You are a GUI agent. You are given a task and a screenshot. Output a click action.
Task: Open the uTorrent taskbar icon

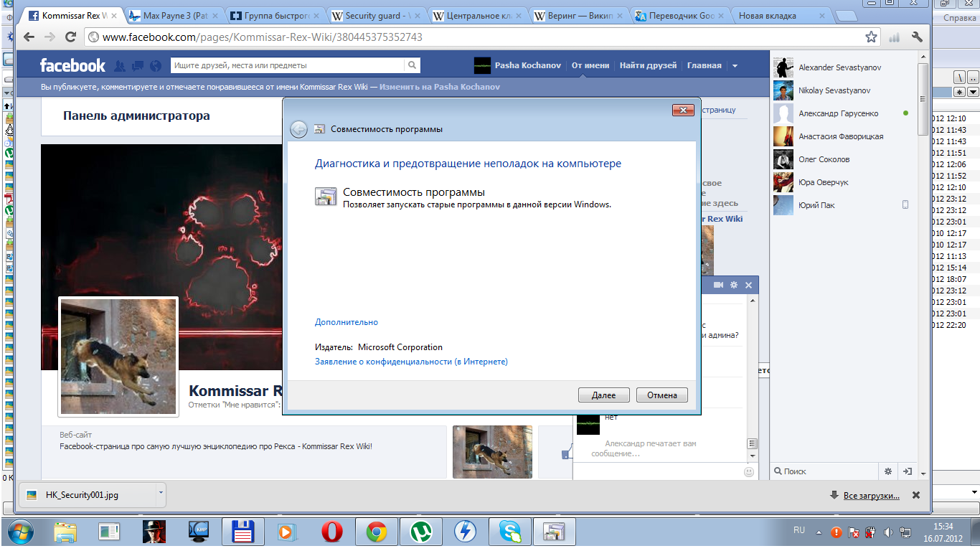(420, 532)
